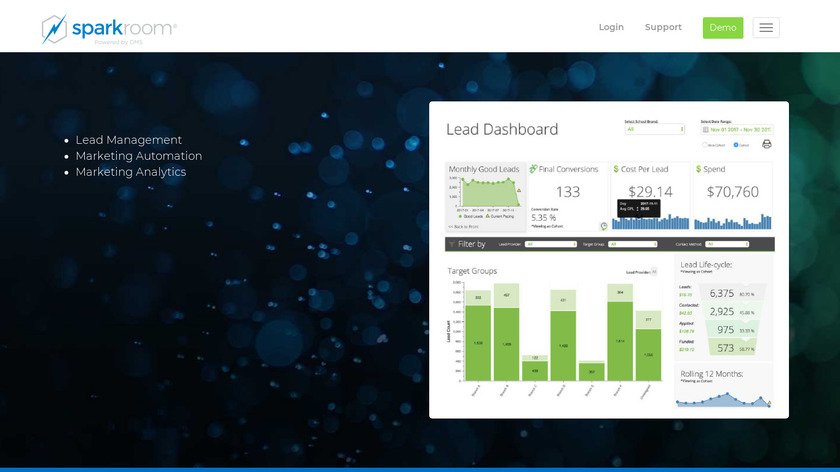The height and width of the screenshot is (472, 840).
Task: Click the Target Groups chart title
Action: (x=472, y=271)
